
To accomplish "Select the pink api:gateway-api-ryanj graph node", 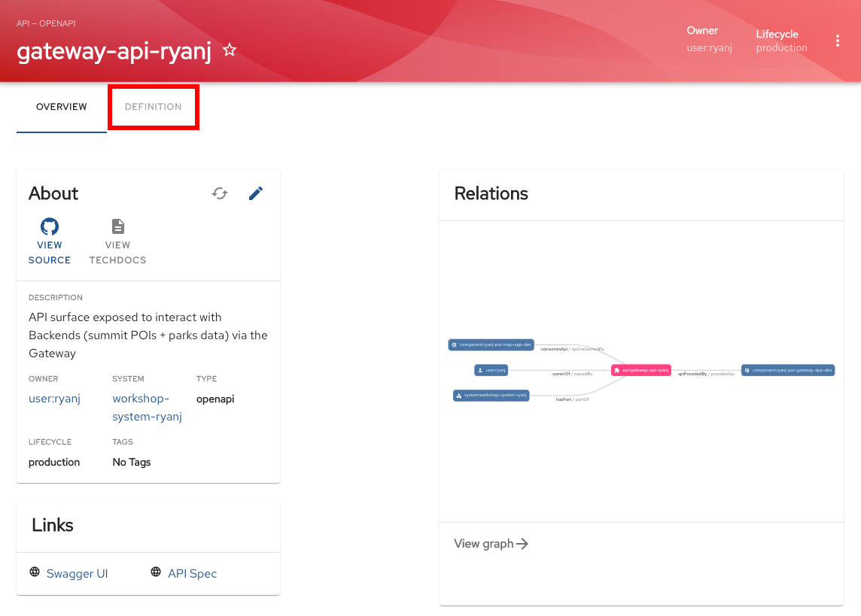I will pos(640,370).
